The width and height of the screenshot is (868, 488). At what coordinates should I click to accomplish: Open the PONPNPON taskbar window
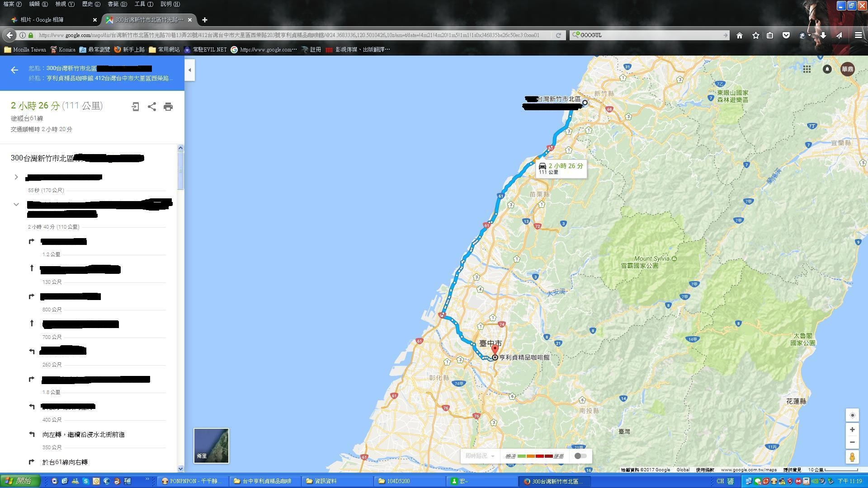193,481
